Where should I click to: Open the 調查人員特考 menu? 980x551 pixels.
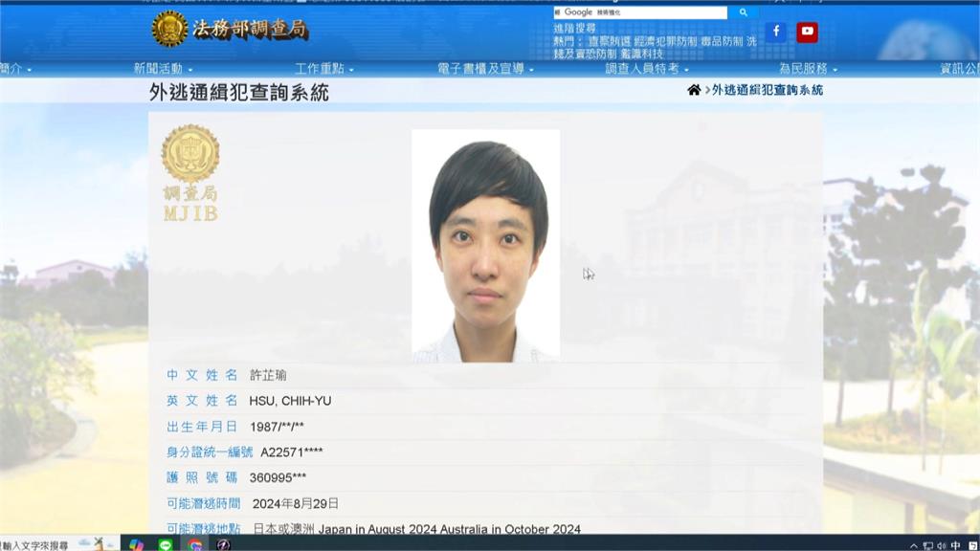coord(646,69)
